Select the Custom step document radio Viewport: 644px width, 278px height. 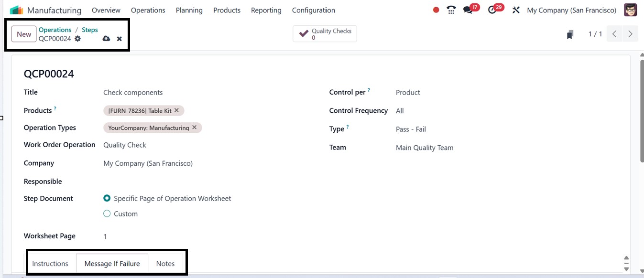pos(107,214)
